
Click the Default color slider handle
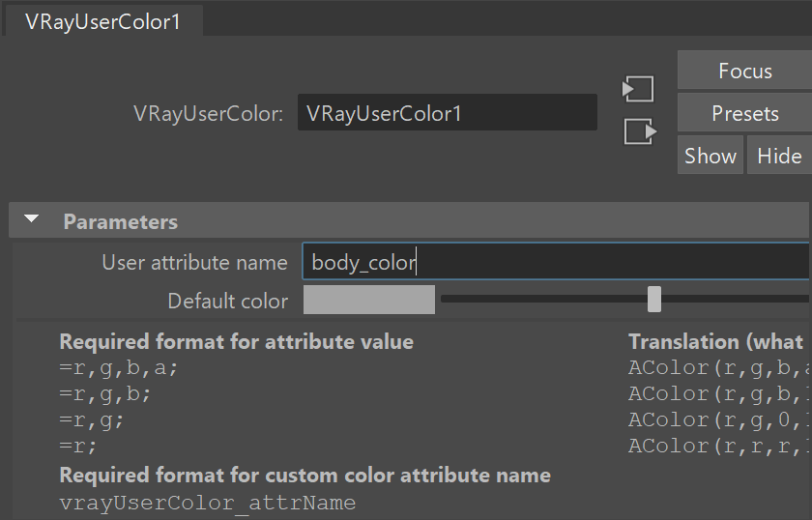(x=654, y=300)
